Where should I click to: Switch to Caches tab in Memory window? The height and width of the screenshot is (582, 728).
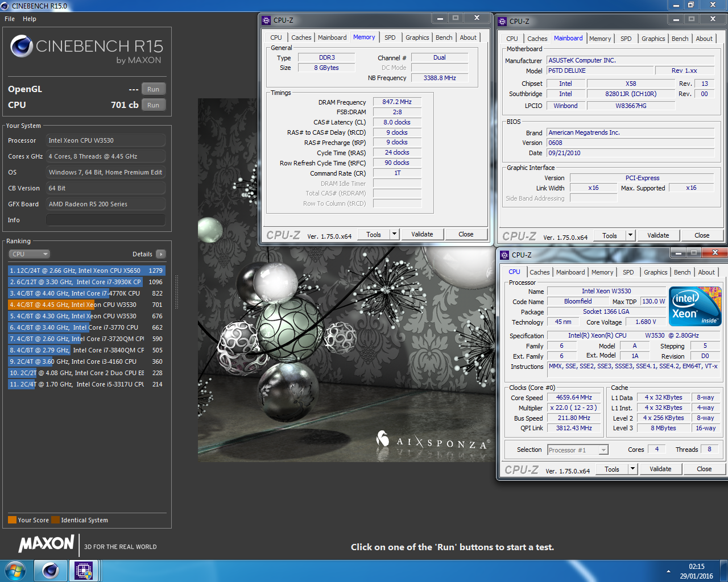[301, 38]
